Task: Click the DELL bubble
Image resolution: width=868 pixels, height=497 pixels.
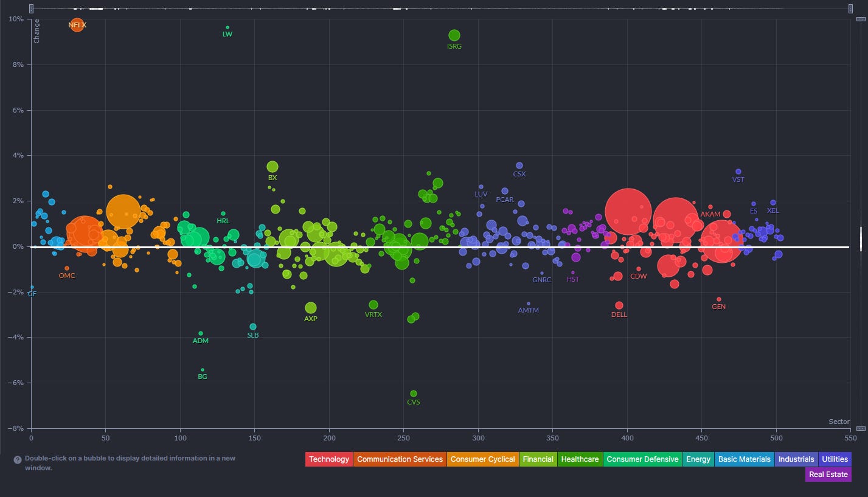Action: click(619, 305)
